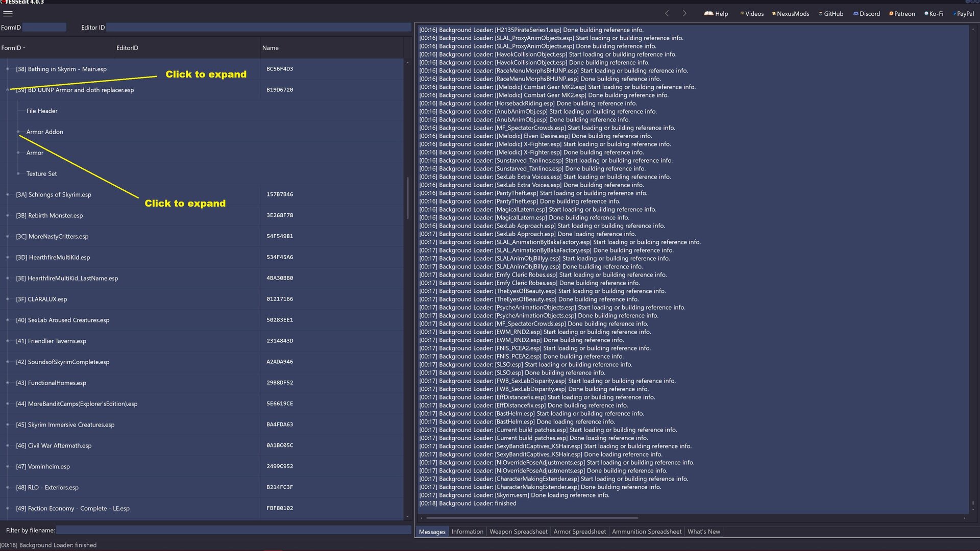
Task: Select Faction Economy - Complete - LE.esp row
Action: click(202, 508)
